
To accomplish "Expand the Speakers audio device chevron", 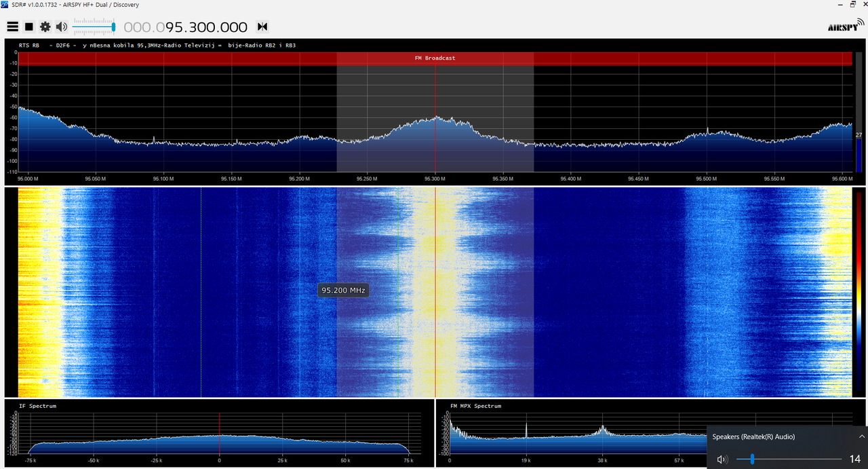I will [861, 436].
